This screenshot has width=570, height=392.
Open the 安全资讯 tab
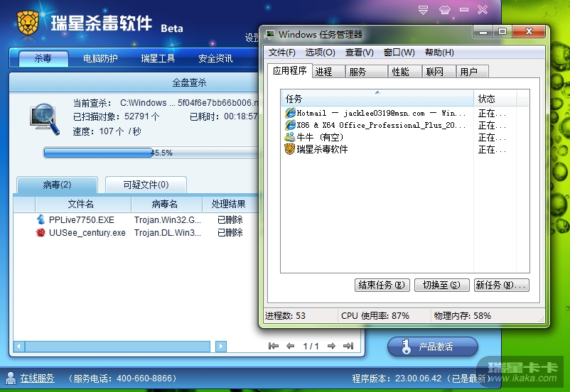coord(215,58)
